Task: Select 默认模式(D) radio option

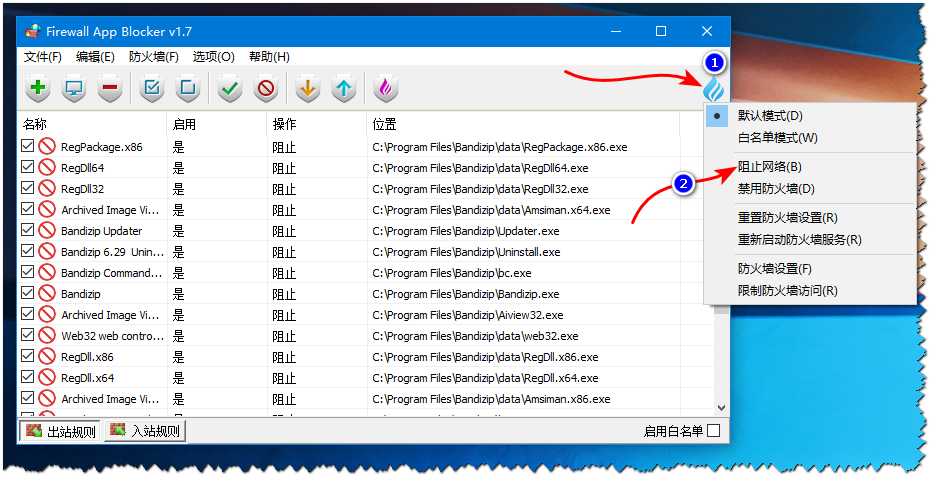Action: [x=770, y=115]
